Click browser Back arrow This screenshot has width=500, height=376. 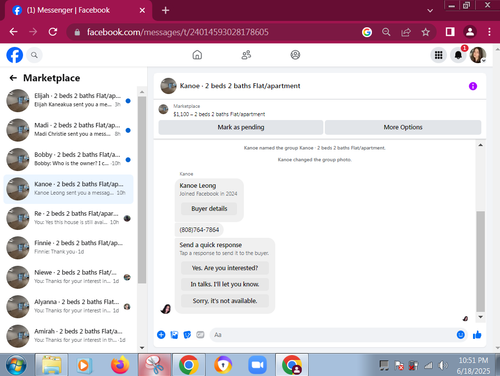click(x=13, y=32)
